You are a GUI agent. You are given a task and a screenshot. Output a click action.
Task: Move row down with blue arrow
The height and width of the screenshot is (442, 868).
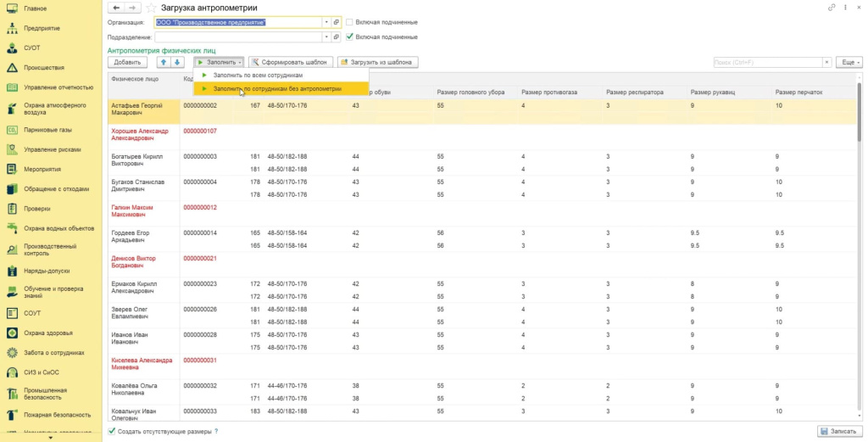tap(177, 62)
